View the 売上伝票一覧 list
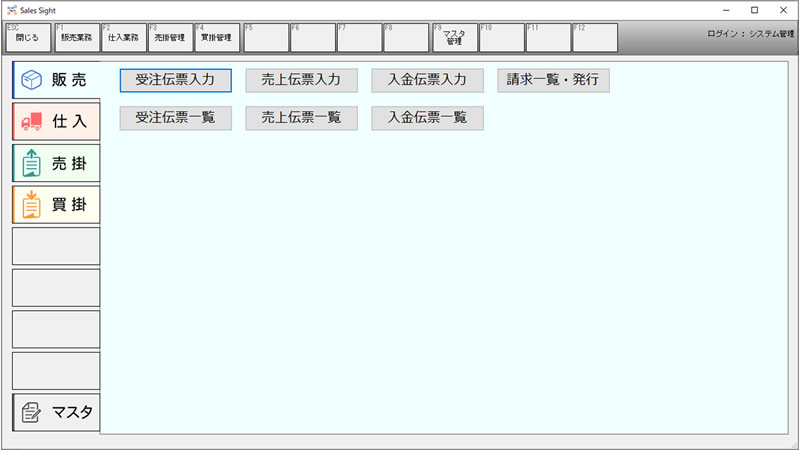 pos(301,118)
